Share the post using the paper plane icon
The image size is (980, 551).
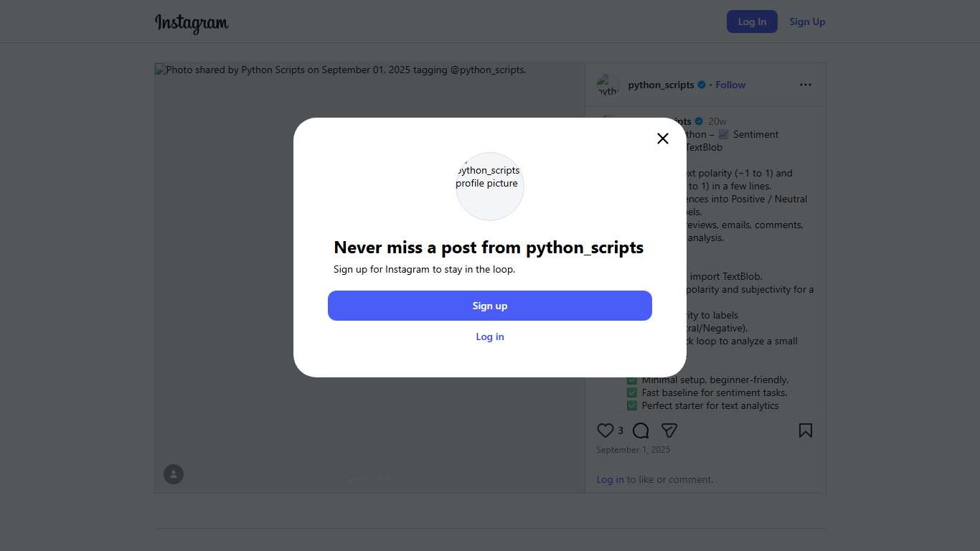click(x=669, y=430)
